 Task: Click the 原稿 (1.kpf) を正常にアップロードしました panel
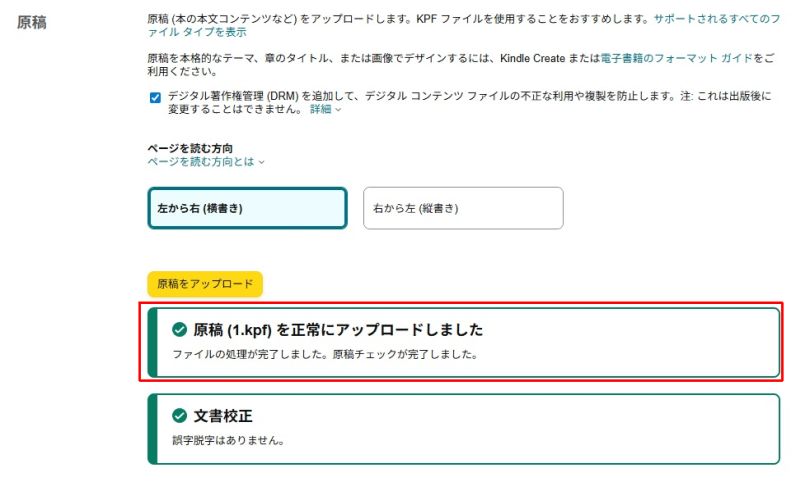click(463, 342)
